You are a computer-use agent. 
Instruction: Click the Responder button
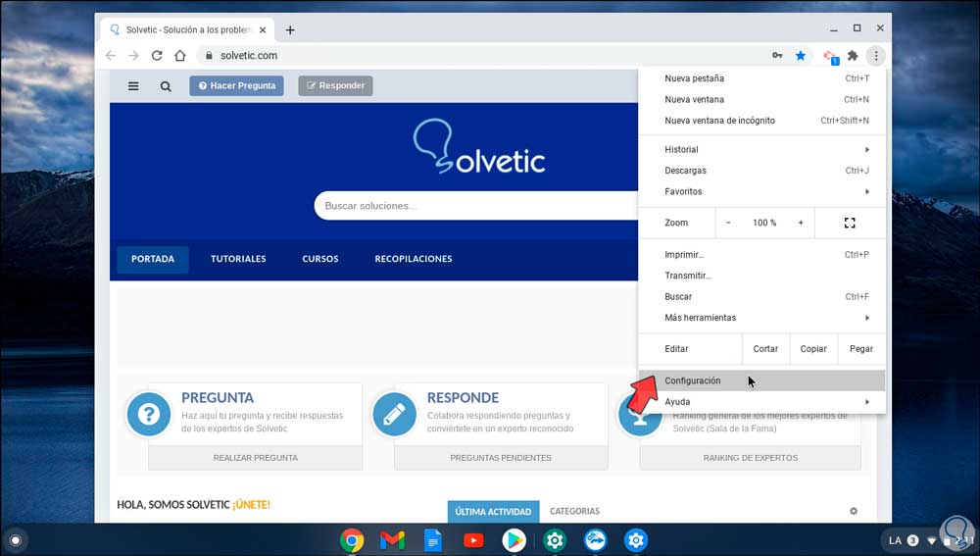point(335,85)
